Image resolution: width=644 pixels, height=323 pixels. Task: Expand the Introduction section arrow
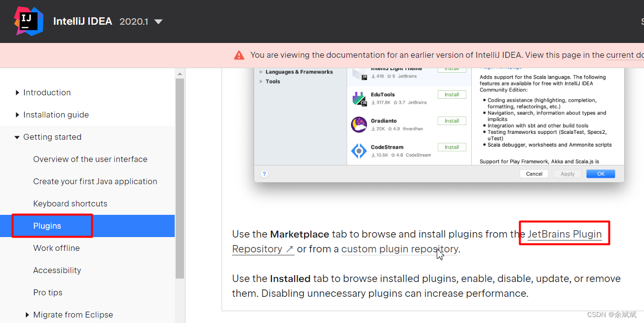[x=17, y=92]
